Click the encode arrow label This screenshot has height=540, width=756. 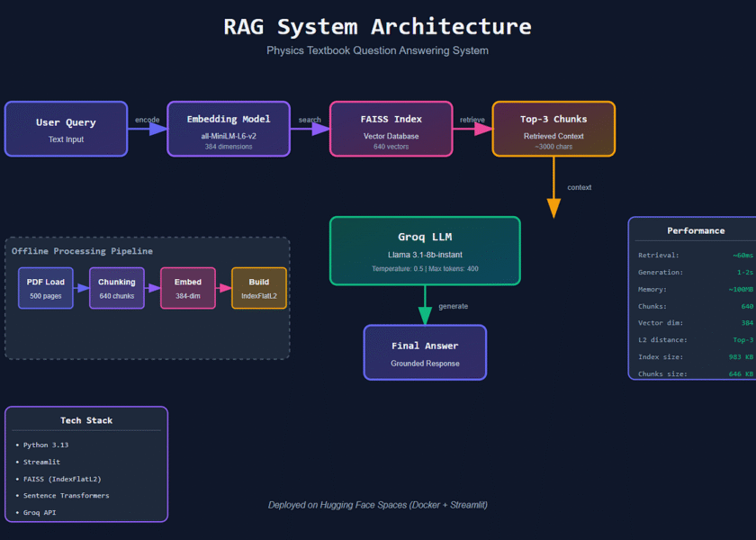(x=147, y=120)
